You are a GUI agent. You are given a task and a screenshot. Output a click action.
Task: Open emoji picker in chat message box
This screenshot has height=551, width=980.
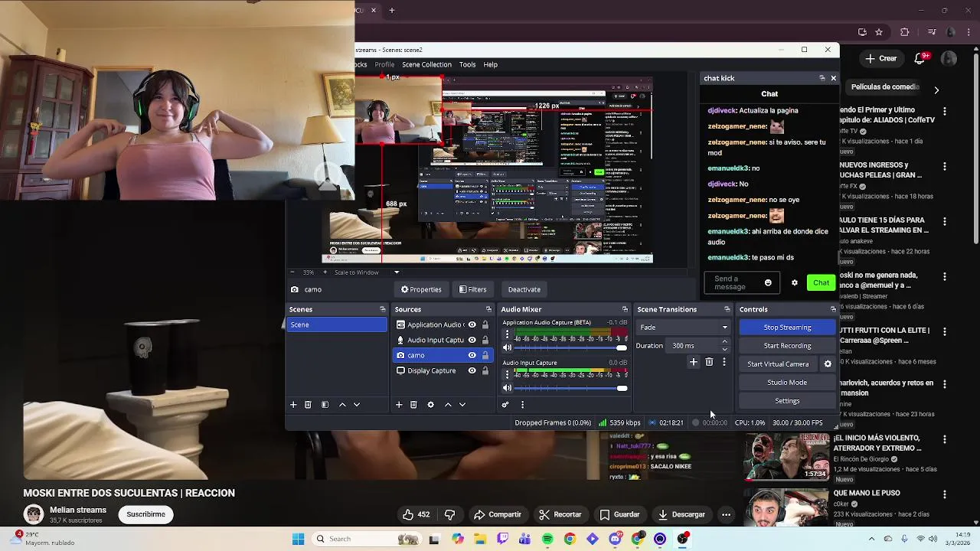(768, 282)
